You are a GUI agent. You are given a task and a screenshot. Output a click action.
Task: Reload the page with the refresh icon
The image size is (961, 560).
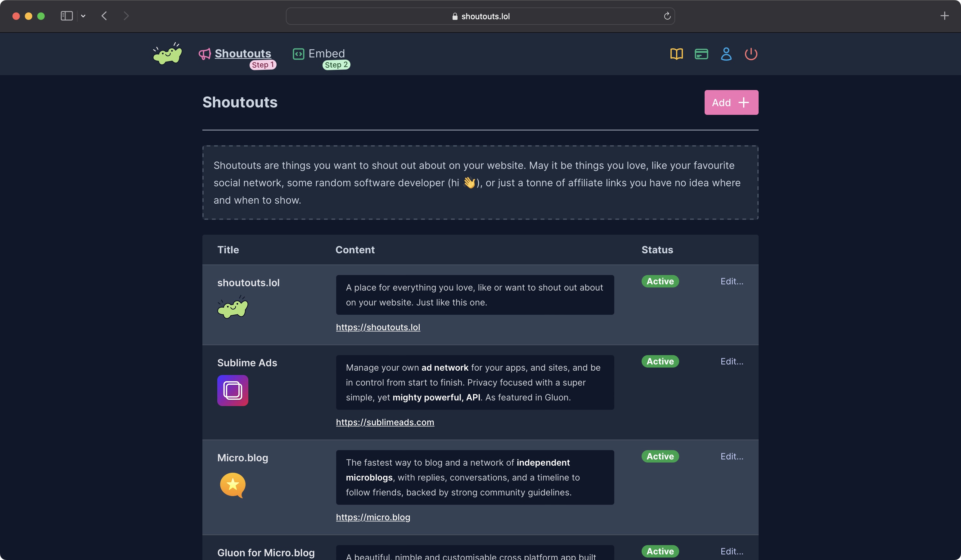667,16
